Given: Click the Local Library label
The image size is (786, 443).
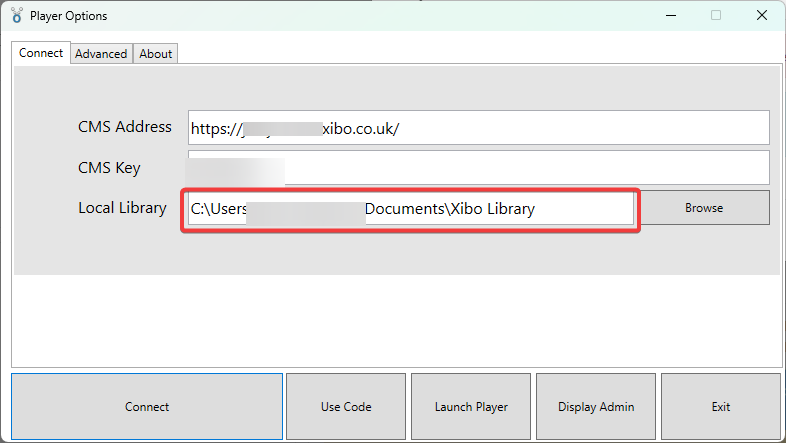Looking at the screenshot, I should click(x=122, y=208).
